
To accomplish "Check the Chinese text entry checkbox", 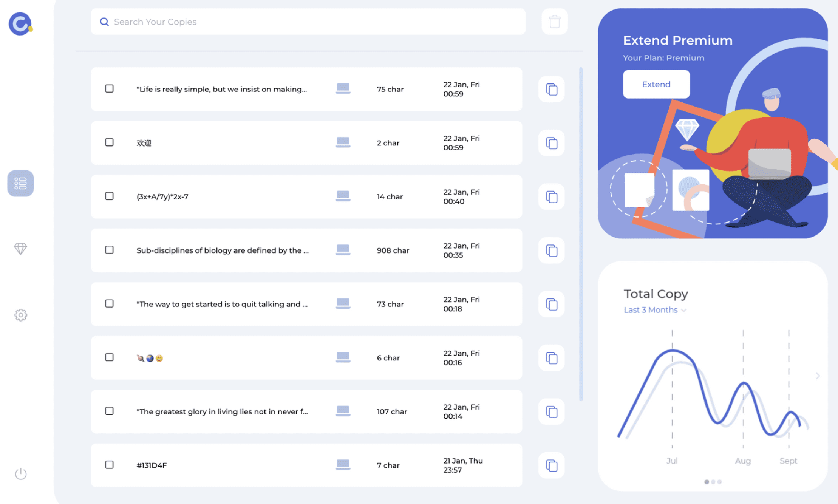I will pos(109,142).
